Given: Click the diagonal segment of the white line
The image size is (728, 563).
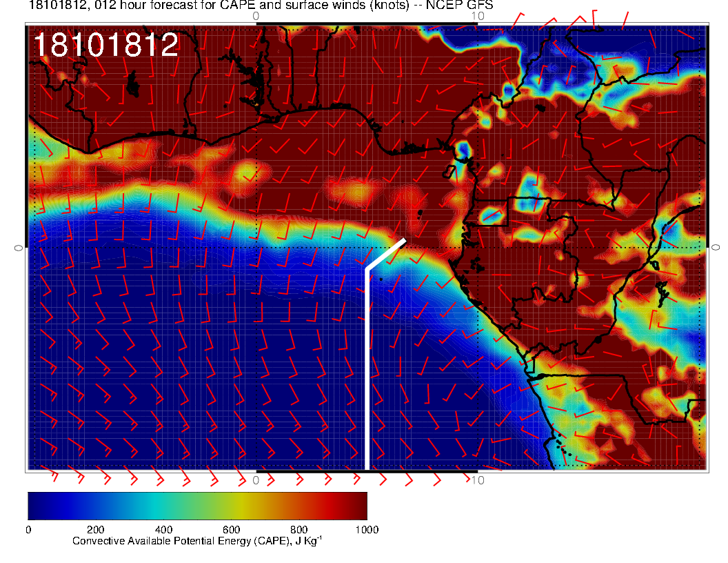Looking at the screenshot, I should click(x=386, y=254).
